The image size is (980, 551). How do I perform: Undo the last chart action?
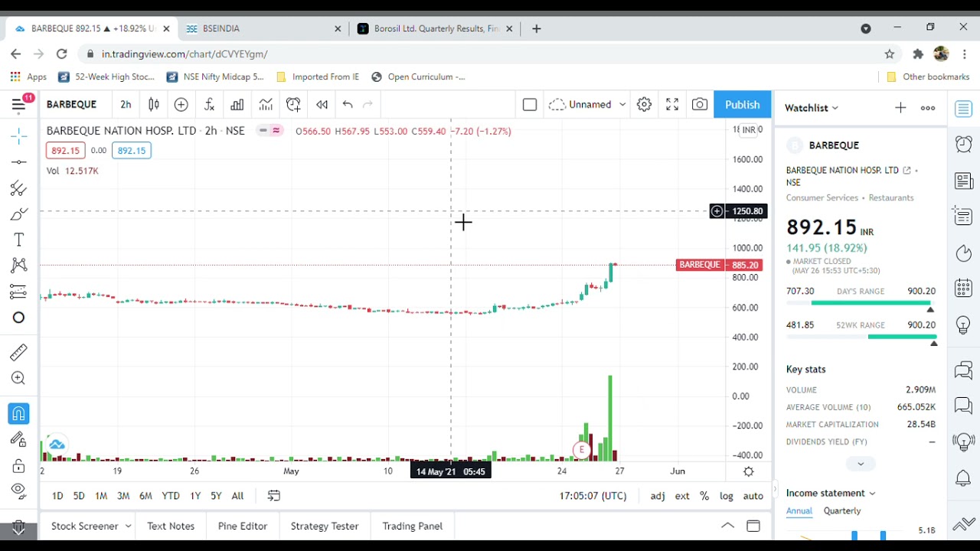pyautogui.click(x=348, y=105)
